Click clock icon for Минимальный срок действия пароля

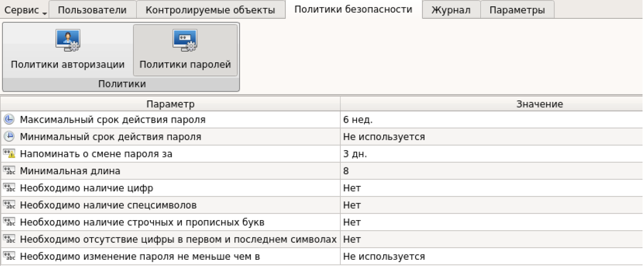(9, 137)
